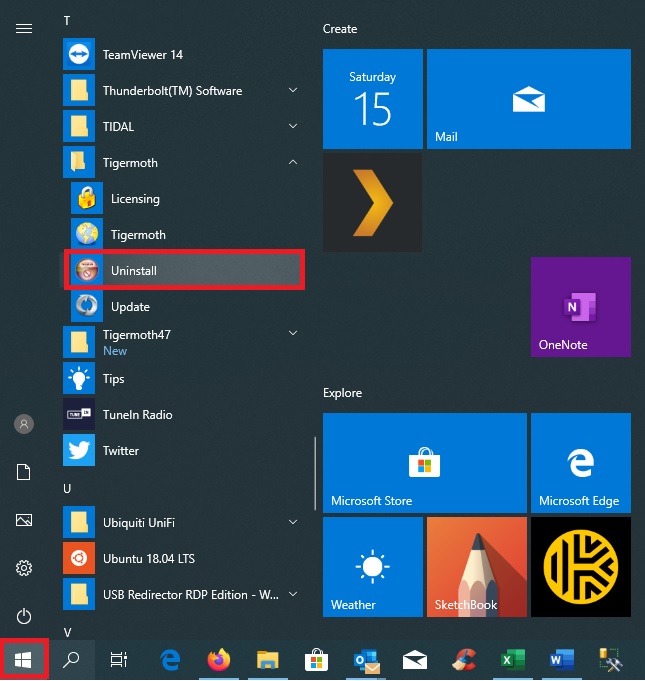Click the V section header letter
The height and width of the screenshot is (681, 645).
coord(67,632)
